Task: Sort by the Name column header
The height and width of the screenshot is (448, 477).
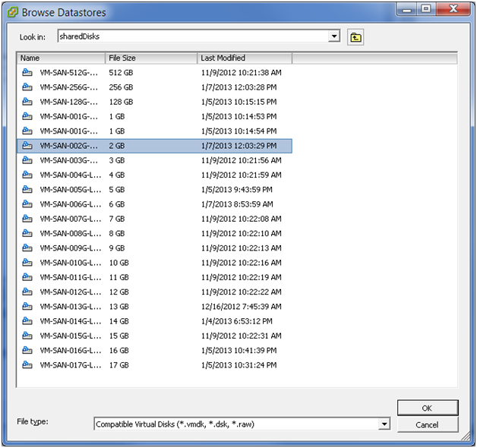Action: point(61,58)
